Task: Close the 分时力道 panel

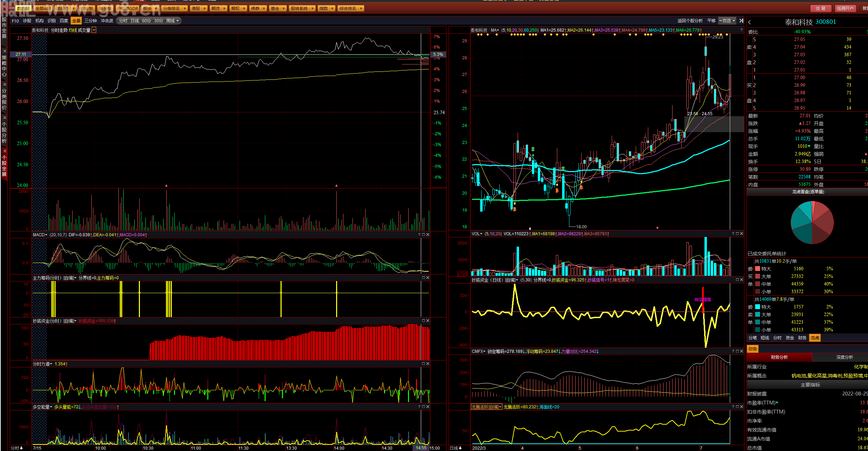Action: click(x=428, y=364)
